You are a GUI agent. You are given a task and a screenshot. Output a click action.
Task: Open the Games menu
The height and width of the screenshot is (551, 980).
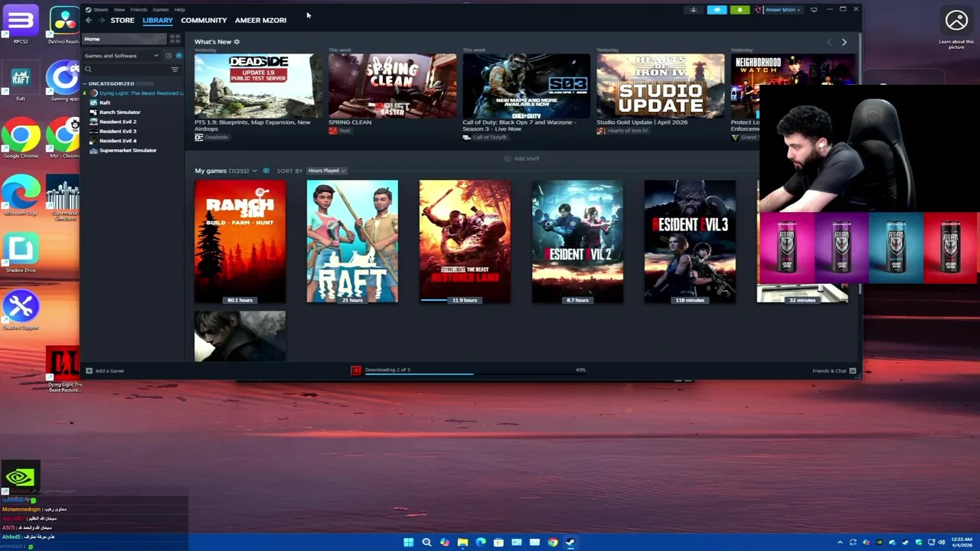[161, 10]
